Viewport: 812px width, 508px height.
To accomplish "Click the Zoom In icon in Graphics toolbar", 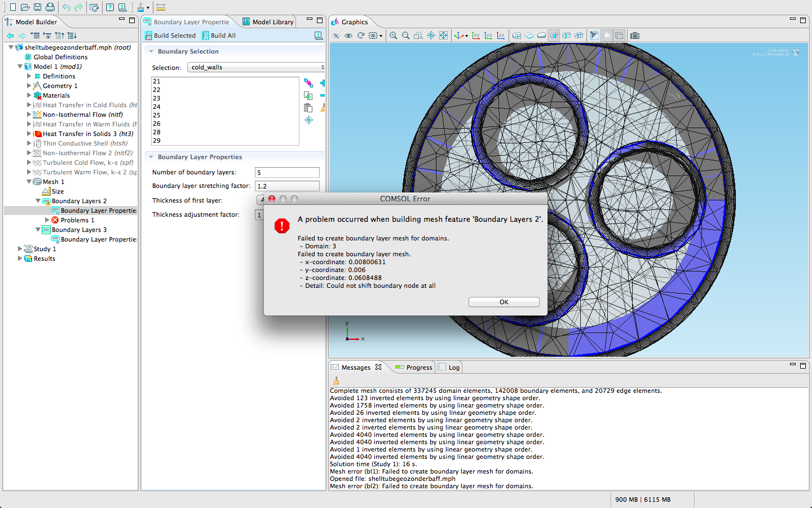I will 393,36.
